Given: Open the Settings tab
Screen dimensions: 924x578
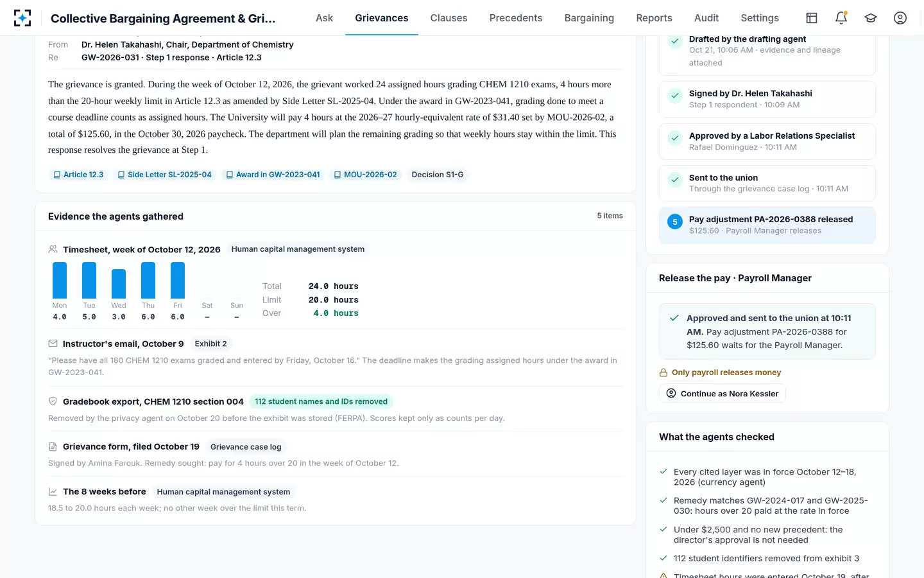Looking at the screenshot, I should pos(760,18).
